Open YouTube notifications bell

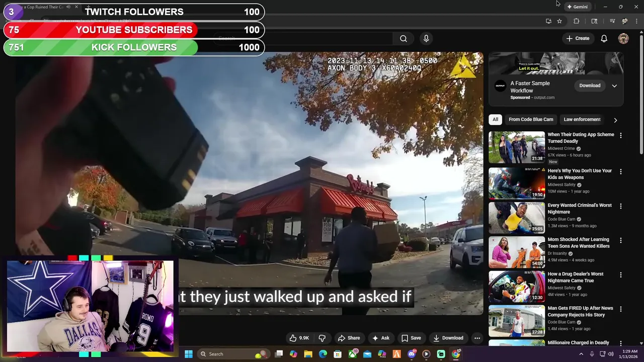tap(604, 38)
